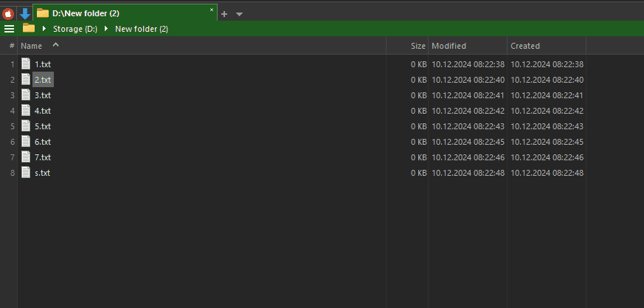644x308 pixels.
Task: Expand breadcrumb arrow before New folder (2)
Action: coord(107,29)
